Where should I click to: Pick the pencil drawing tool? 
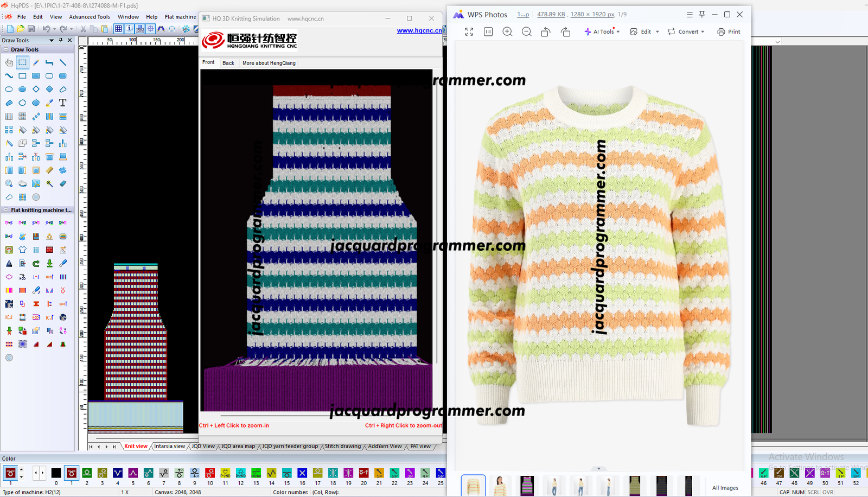coord(36,62)
